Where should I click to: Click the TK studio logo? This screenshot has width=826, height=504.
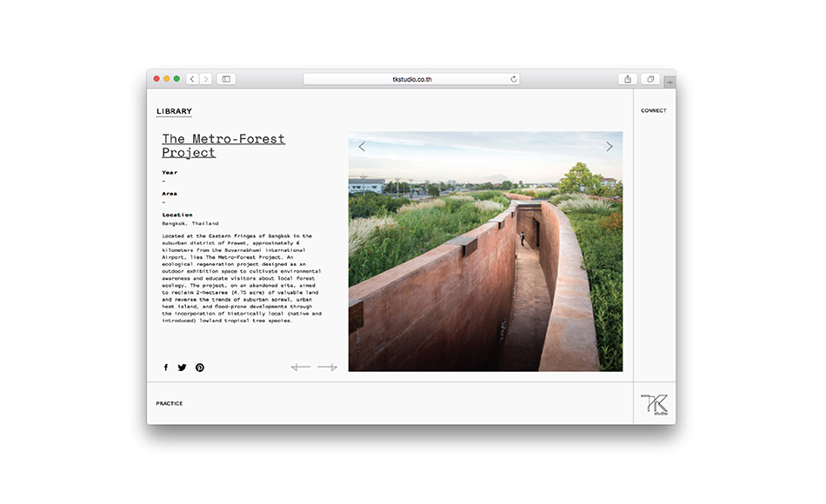[x=654, y=404]
